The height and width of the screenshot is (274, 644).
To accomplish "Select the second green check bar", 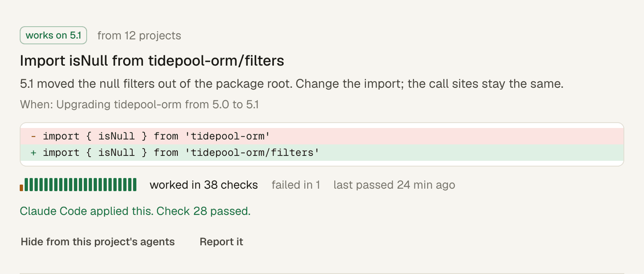I will pos(31,185).
